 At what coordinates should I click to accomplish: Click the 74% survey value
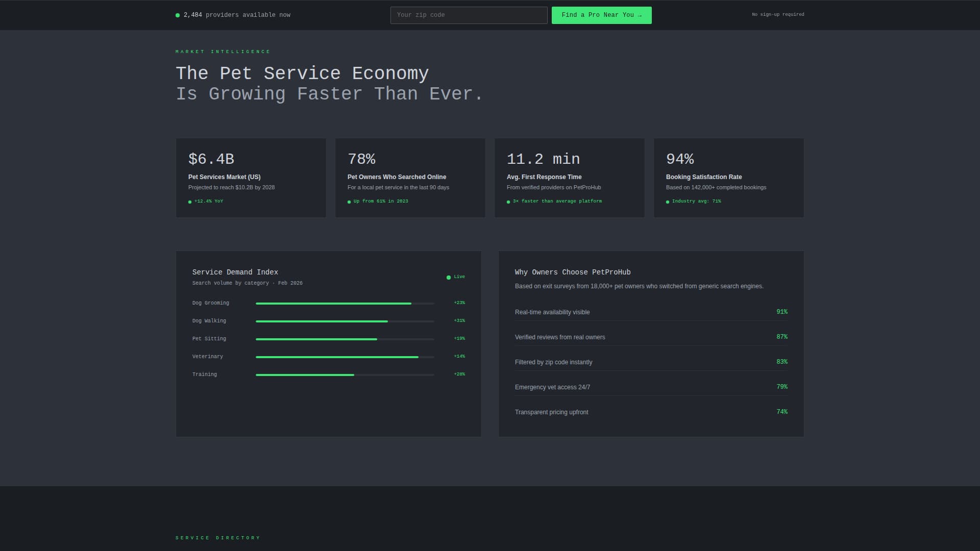coord(782,412)
